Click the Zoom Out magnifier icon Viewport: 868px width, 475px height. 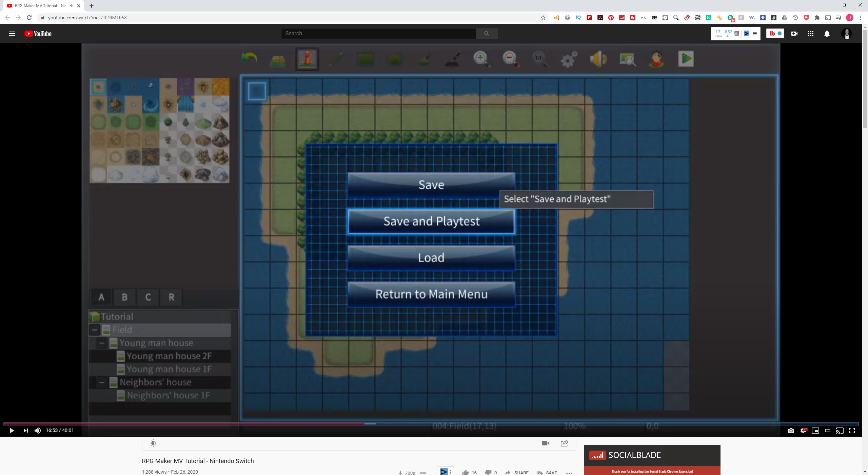coord(511,59)
